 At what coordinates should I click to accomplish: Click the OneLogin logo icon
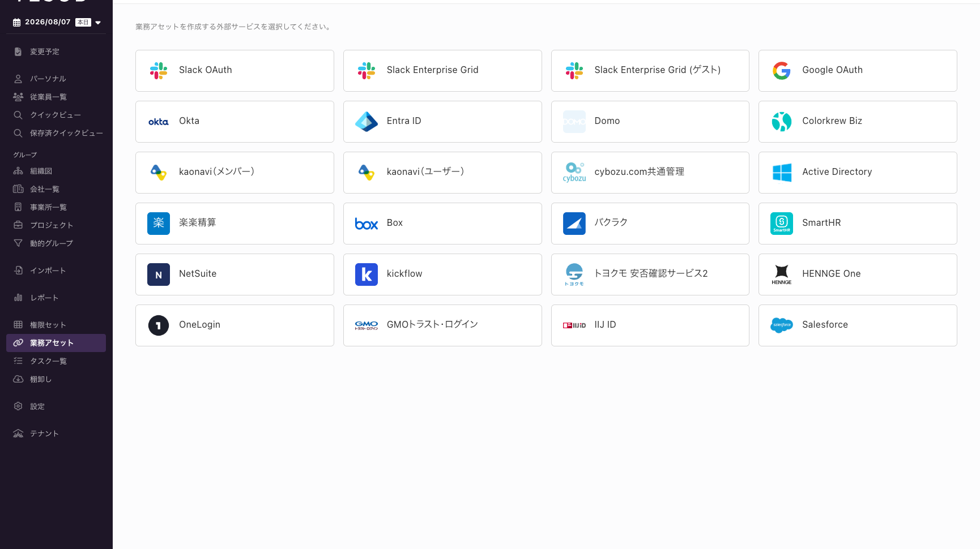pos(159,325)
